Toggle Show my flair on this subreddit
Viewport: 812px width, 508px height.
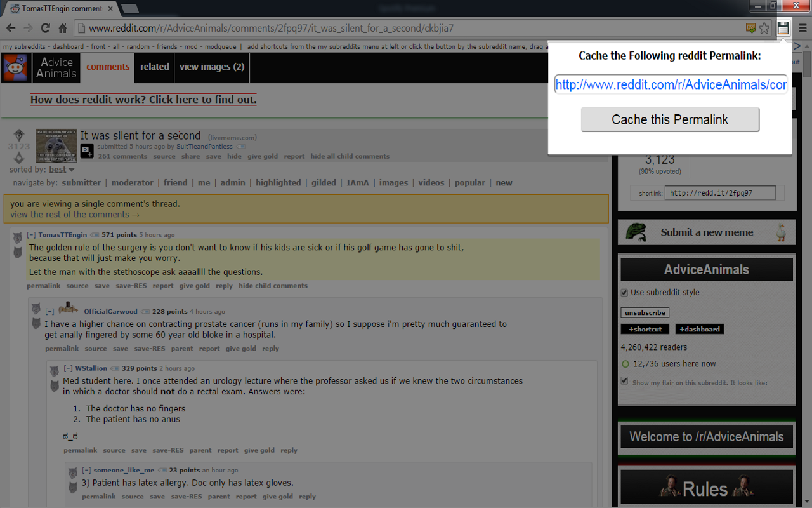624,381
